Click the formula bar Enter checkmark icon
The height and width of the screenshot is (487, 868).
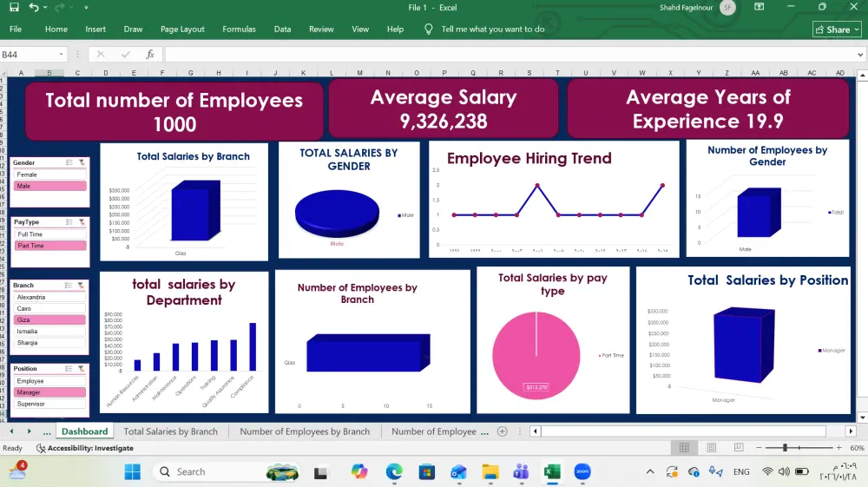tap(126, 54)
